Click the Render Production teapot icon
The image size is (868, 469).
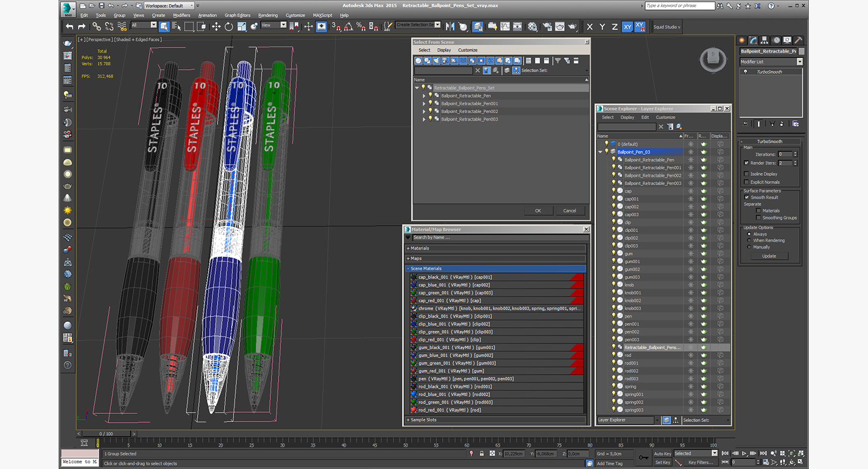tap(572, 26)
